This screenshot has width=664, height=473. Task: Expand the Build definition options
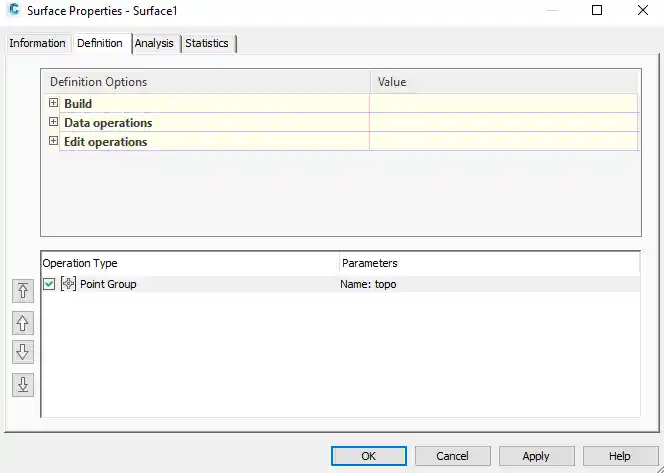[x=54, y=103]
